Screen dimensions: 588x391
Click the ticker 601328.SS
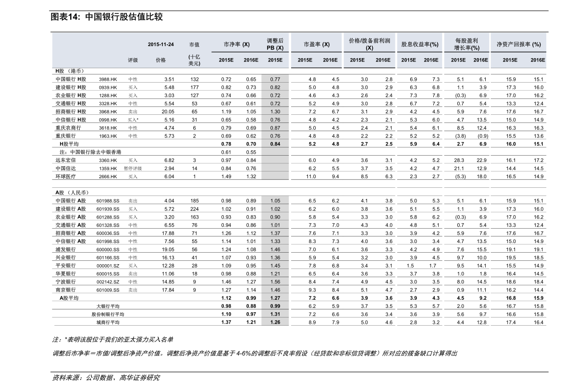pyautogui.click(x=108, y=225)
